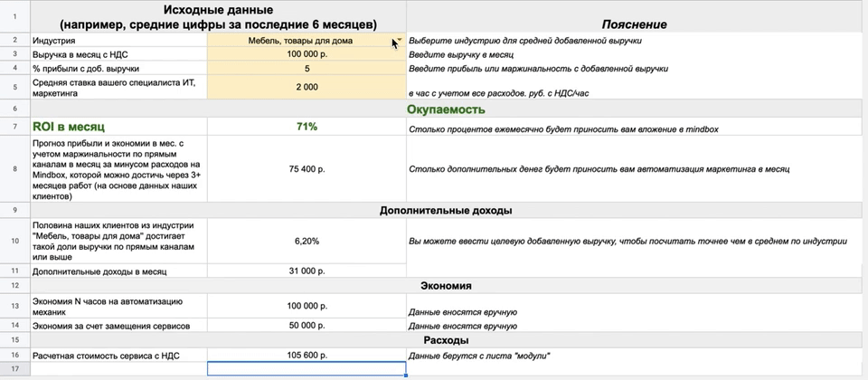Select note 'в час с учетом все расходов'

[499, 93]
